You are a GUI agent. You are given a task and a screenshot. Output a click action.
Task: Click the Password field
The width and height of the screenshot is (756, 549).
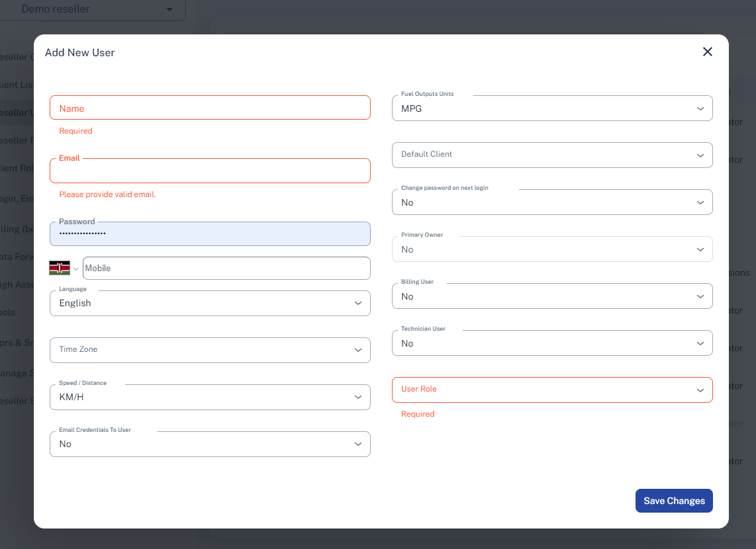[x=210, y=233]
